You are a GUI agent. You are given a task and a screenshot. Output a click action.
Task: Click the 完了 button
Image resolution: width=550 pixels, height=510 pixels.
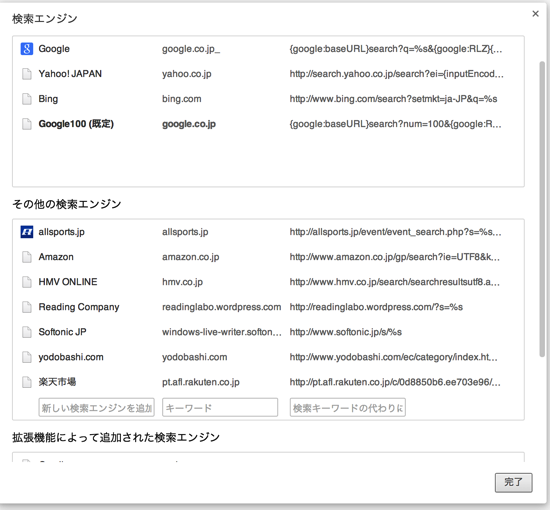(x=514, y=483)
